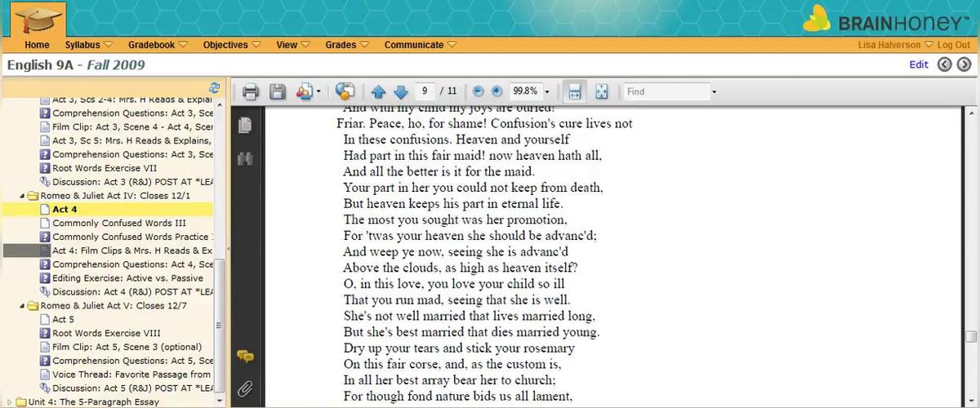Screen dimensions: 980x408
Task: Refresh the course tree panel
Action: 215,86
